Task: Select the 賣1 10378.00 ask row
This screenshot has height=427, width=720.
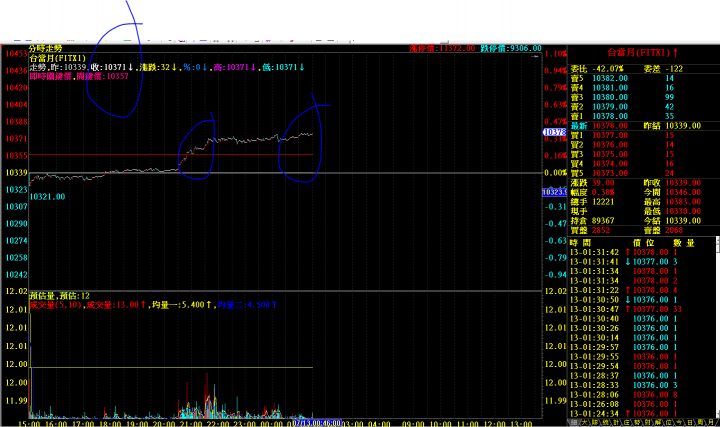Action: [x=643, y=116]
